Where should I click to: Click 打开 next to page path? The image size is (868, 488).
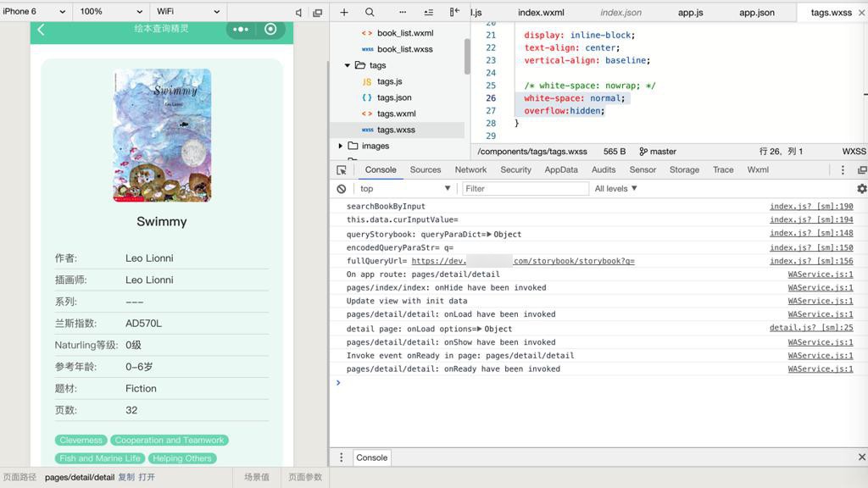[147, 477]
